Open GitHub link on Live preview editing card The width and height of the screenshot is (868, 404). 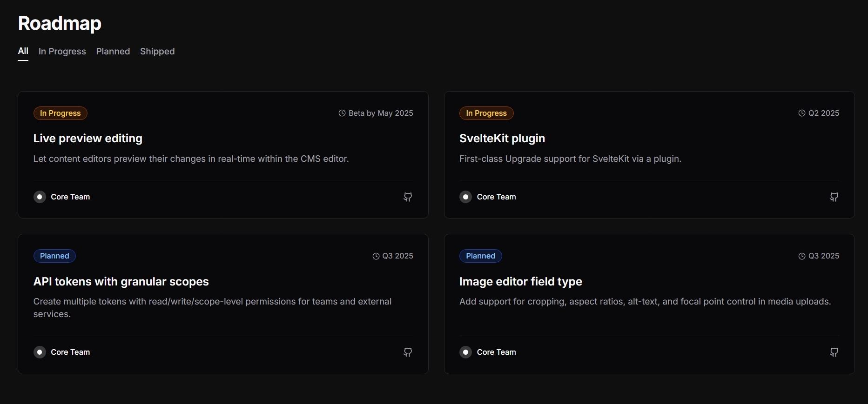click(408, 197)
